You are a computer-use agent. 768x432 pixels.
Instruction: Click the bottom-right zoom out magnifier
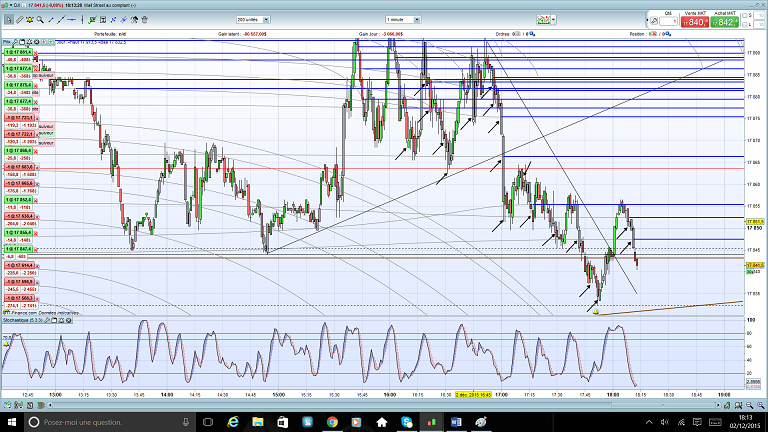pyautogui.click(x=749, y=405)
